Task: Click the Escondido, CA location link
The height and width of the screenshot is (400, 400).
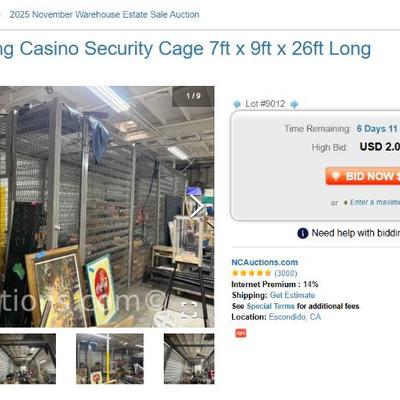Action: click(295, 317)
